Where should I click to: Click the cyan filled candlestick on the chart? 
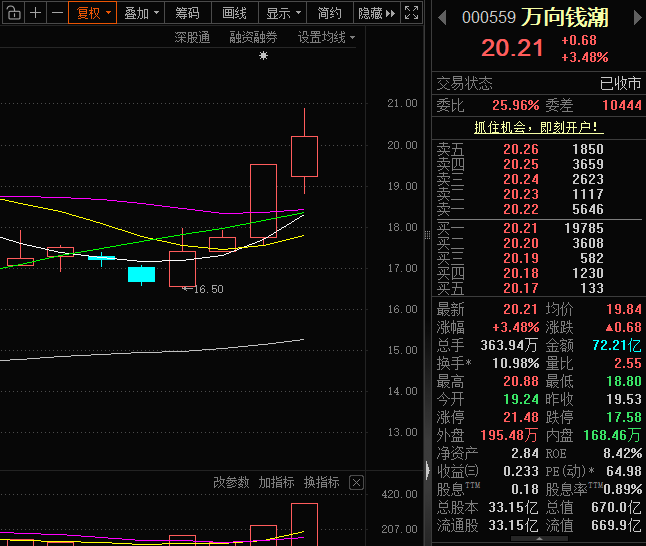(141, 274)
